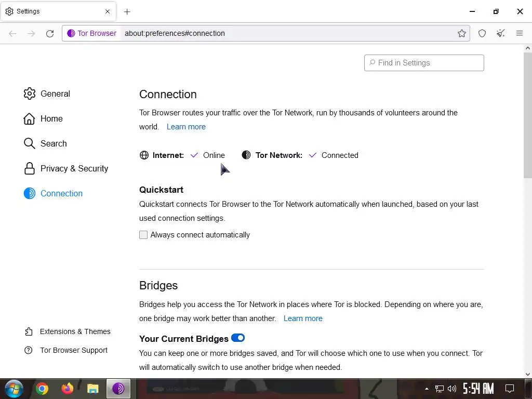The width and height of the screenshot is (532, 399).
Task: Open the network tray icon
Action: tap(440, 389)
